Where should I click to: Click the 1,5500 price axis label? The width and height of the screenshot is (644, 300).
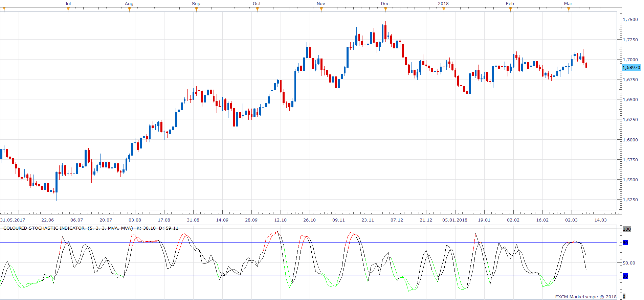pos(630,180)
